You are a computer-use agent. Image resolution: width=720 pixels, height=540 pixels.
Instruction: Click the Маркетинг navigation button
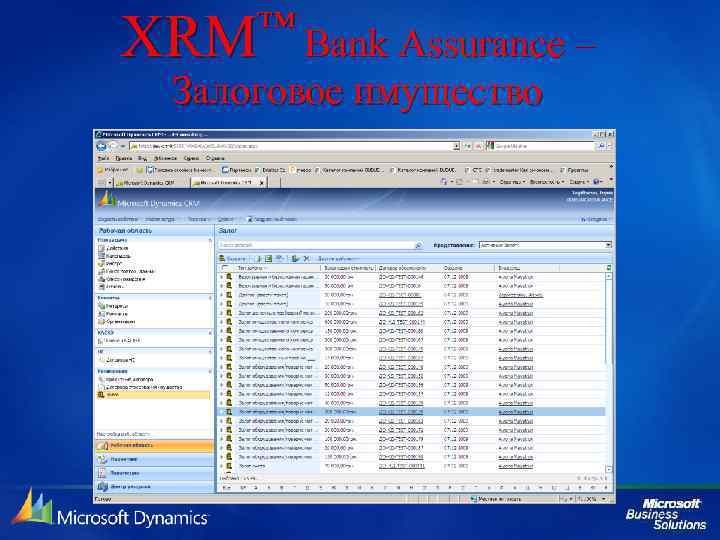point(154,459)
